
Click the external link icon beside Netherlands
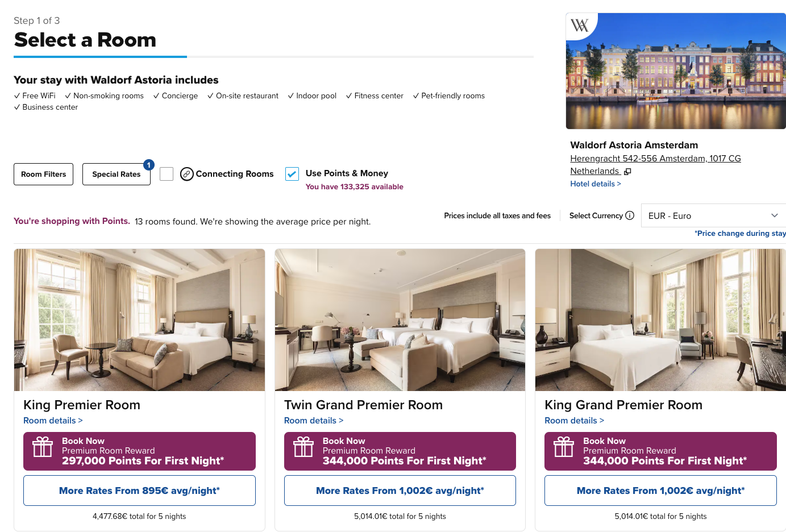(627, 171)
